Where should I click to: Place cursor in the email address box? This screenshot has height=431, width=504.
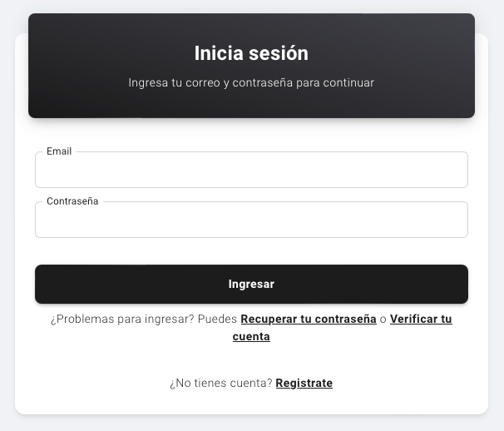251,171
